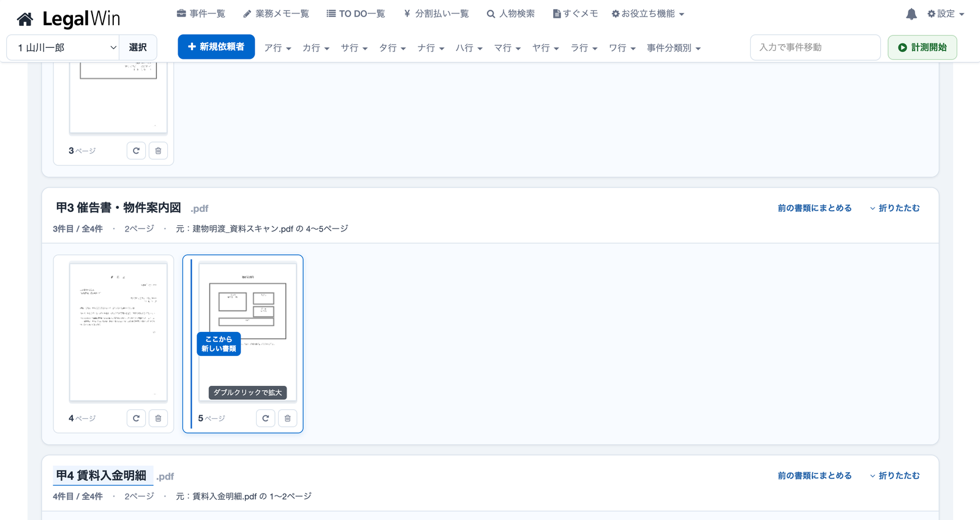
Task: Click the LegalWin logo text
Action: (x=81, y=19)
